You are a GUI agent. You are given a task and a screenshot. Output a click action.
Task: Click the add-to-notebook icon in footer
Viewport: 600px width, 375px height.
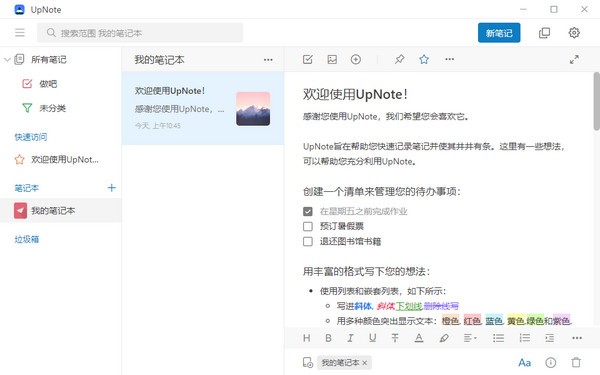point(308,362)
